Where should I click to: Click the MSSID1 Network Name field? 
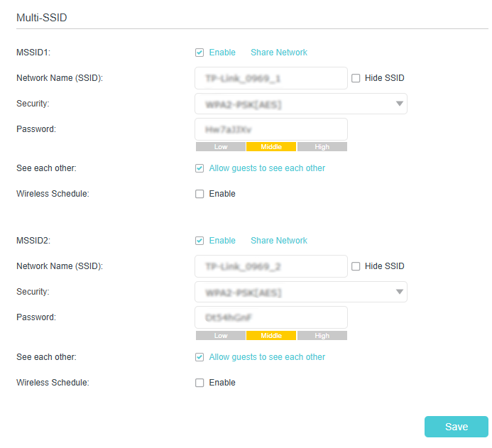tap(271, 78)
